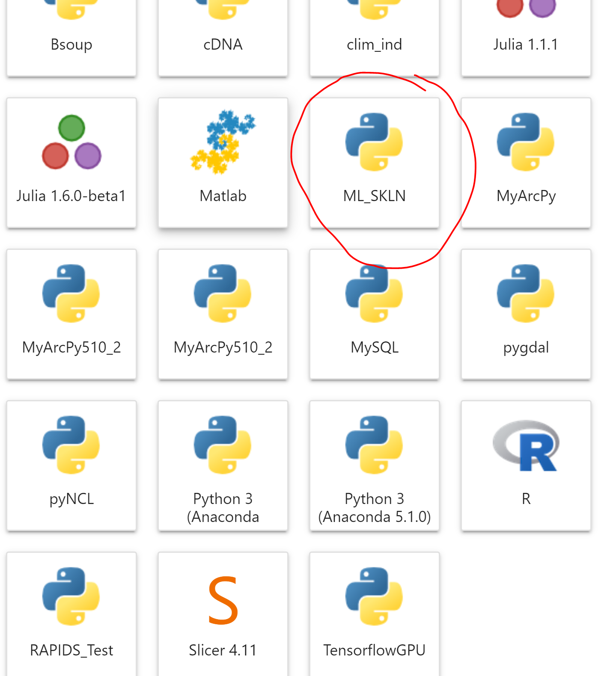Launch the Bsoup kernel card

click(71, 38)
